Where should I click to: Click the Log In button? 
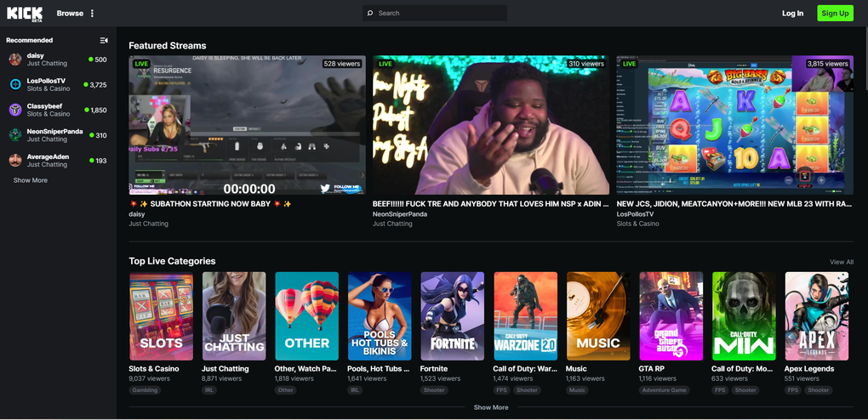click(793, 14)
